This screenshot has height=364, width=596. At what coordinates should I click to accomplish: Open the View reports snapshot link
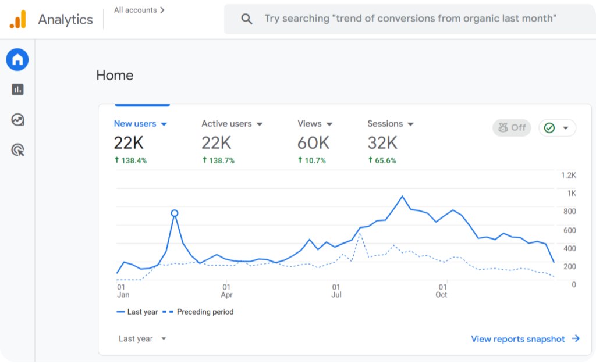pyautogui.click(x=517, y=339)
